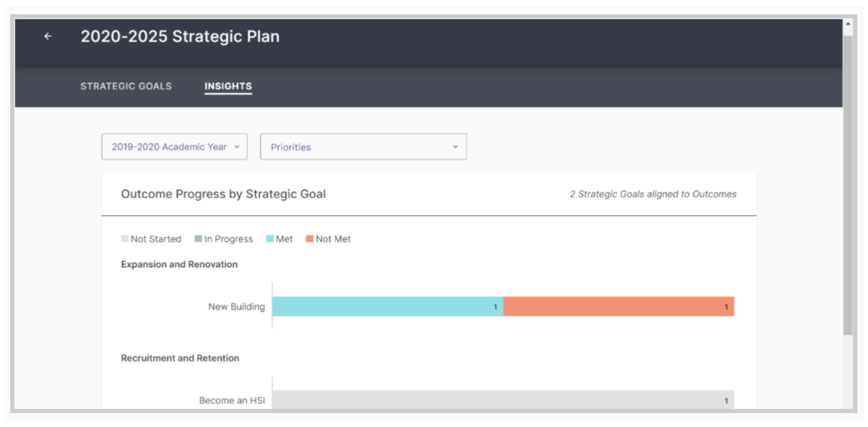Go back using the arrow icon
The width and height of the screenshot is (868, 427).
pos(48,36)
